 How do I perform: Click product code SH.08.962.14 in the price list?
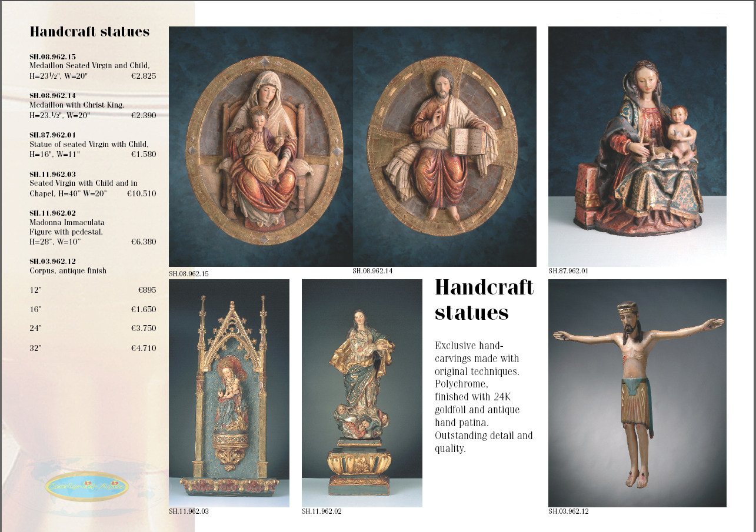(53, 95)
